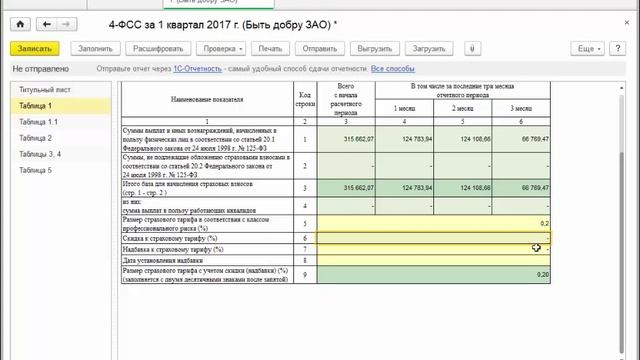The width and height of the screenshot is (640, 360).
Task: Click the Не отправлено status label
Action: point(40,69)
